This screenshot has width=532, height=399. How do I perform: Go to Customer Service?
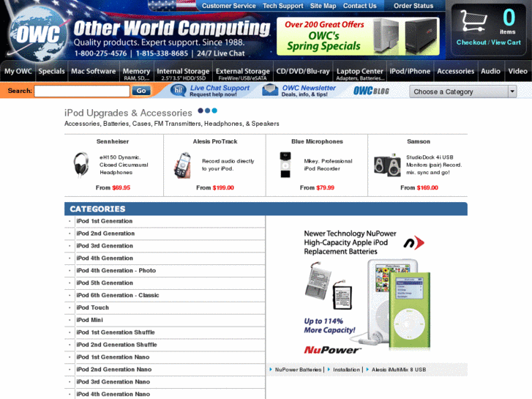point(228,6)
